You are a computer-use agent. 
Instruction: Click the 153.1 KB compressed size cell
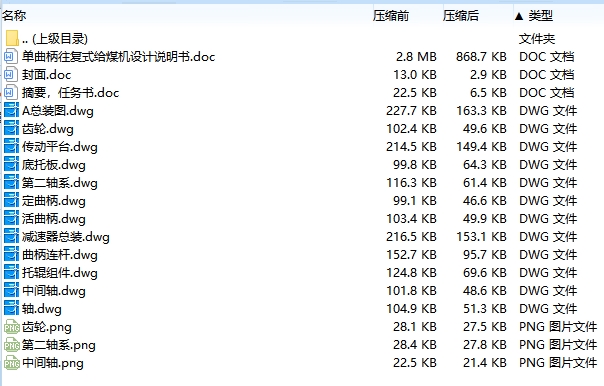pos(482,237)
